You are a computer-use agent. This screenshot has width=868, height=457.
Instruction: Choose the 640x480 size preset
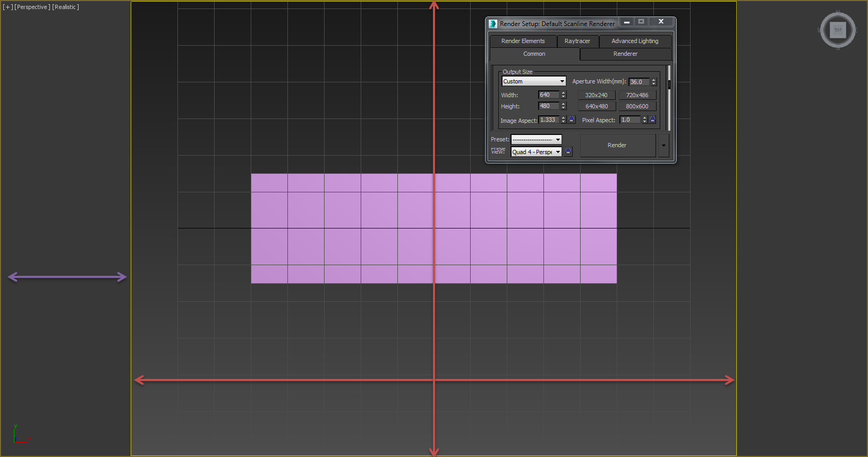tap(597, 106)
